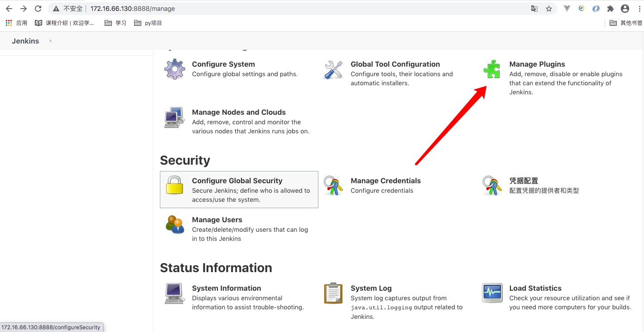This screenshot has height=332, width=644.
Task: Expand the Jenkins breadcrumb arrow
Action: click(50, 41)
